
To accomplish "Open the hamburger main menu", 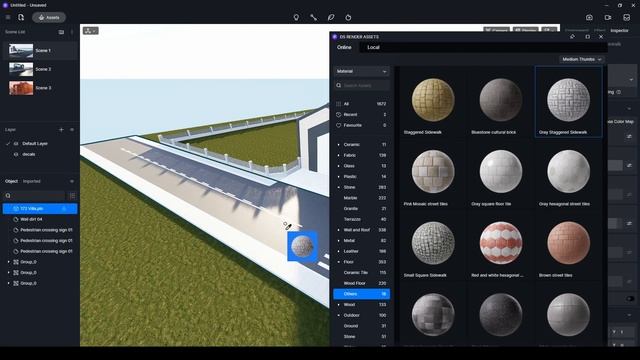I will click(x=8, y=18).
